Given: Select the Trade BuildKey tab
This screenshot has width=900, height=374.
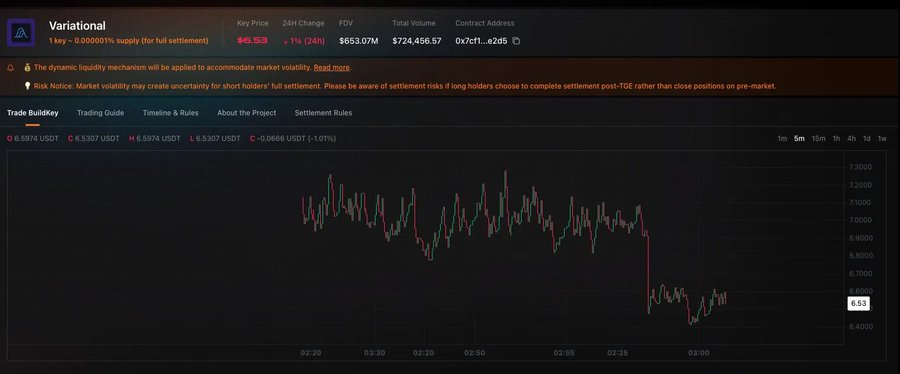Looking at the screenshot, I should [x=33, y=113].
